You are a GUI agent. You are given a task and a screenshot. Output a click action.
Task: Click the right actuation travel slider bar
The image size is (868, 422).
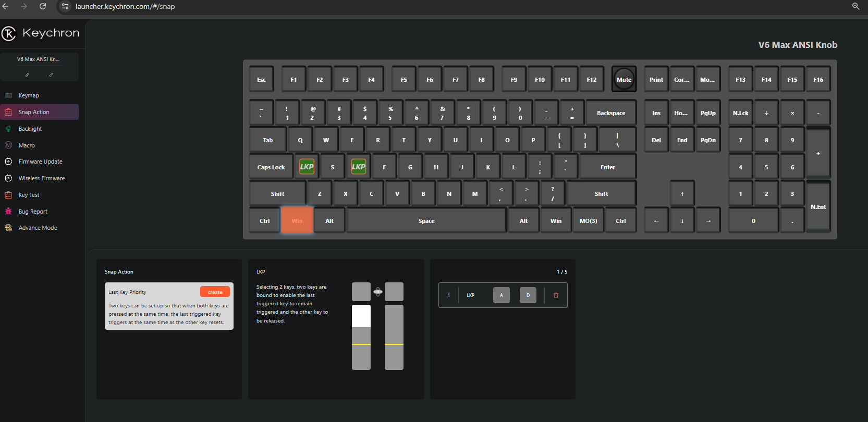pos(394,337)
